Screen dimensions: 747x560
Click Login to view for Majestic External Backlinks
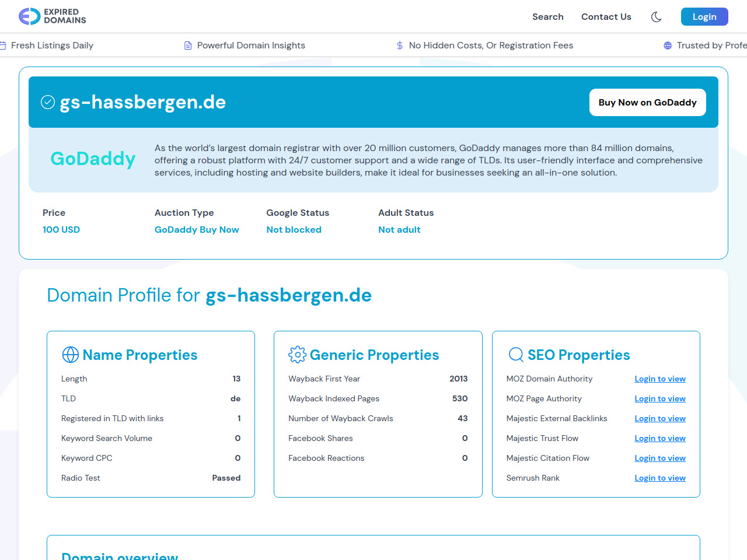(x=659, y=419)
